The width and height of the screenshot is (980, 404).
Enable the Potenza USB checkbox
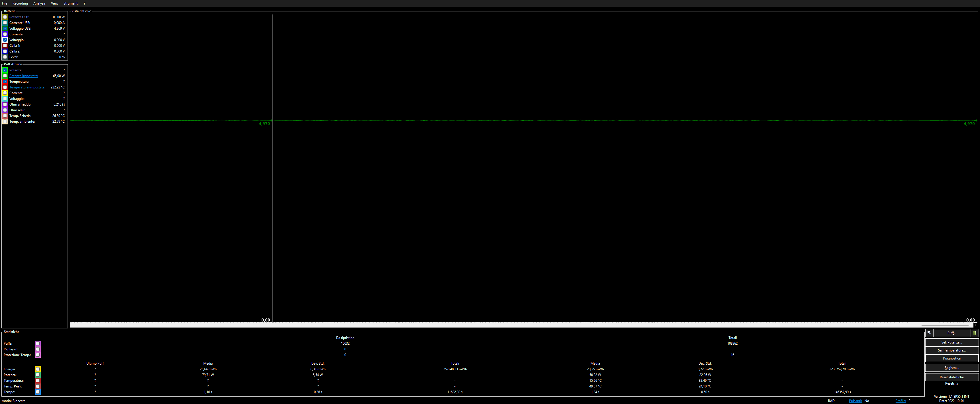pos(5,17)
